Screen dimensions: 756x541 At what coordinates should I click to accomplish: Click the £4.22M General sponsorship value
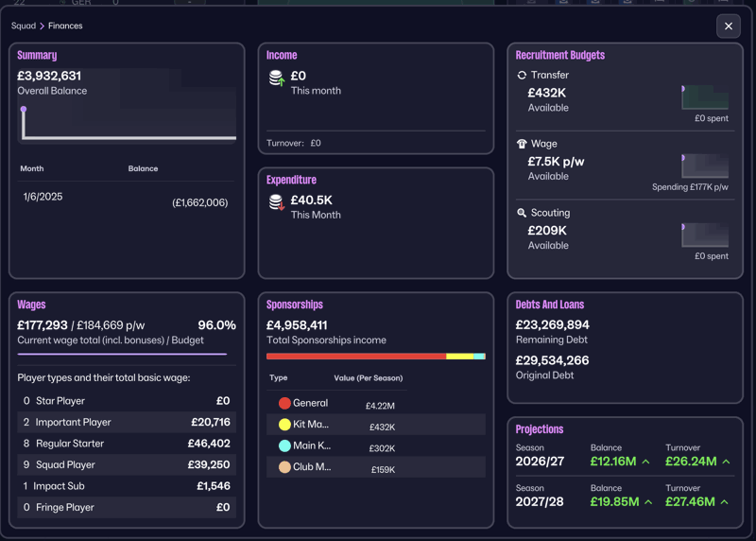380,406
